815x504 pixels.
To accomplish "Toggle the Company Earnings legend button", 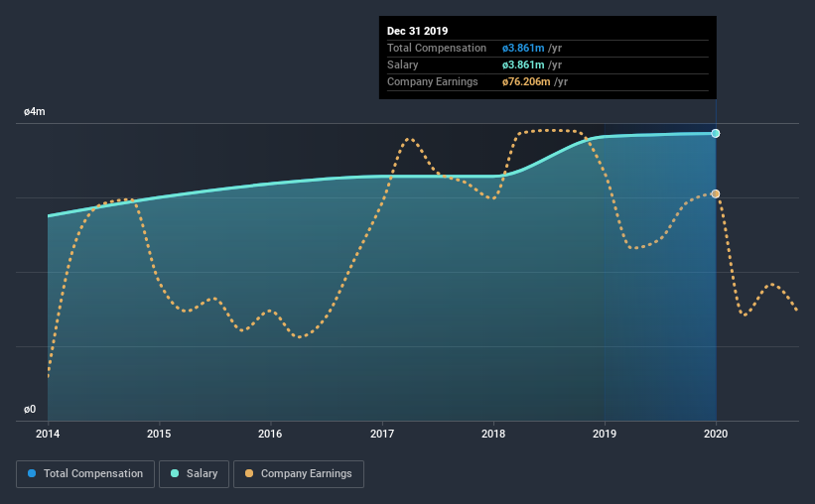I will pyautogui.click(x=299, y=474).
